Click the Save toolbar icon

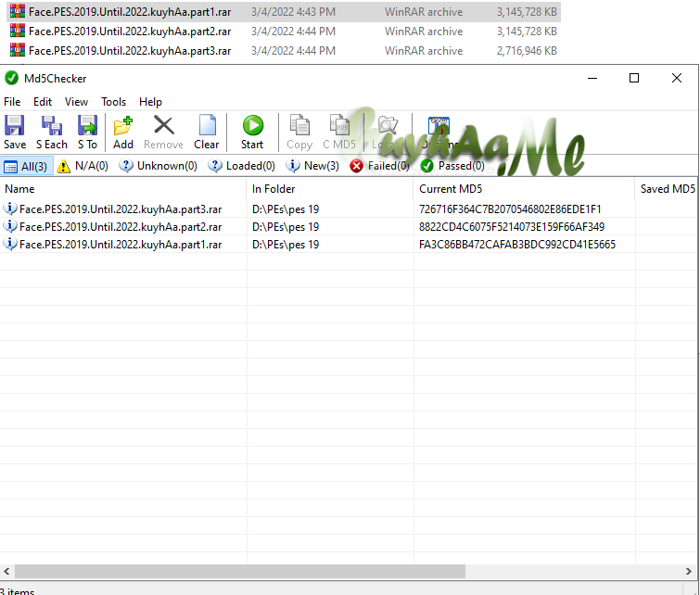pos(14,125)
